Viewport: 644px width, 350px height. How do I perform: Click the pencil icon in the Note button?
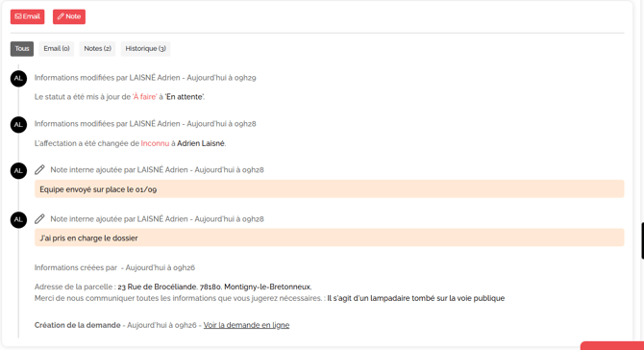click(61, 16)
